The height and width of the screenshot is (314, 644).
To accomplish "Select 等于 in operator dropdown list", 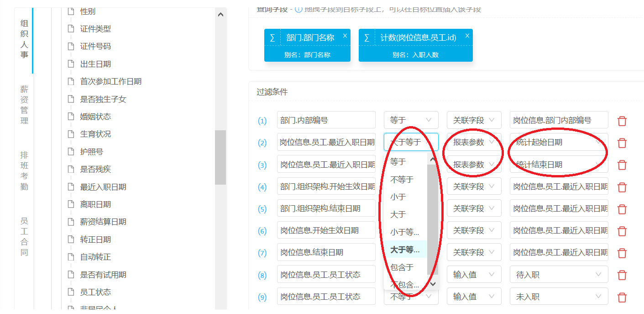I will click(x=405, y=162).
